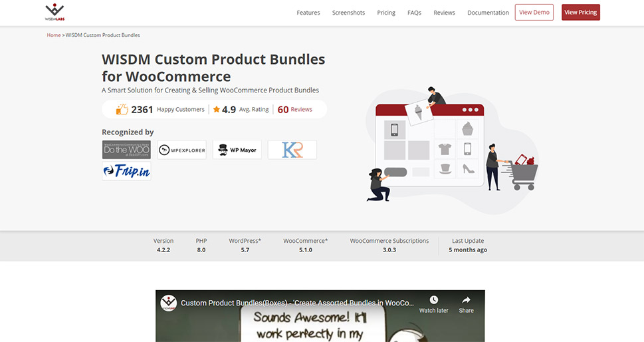This screenshot has width=644, height=342.
Task: Click WISDM Custom Product Bundles breadcrumb text
Action: click(x=102, y=35)
